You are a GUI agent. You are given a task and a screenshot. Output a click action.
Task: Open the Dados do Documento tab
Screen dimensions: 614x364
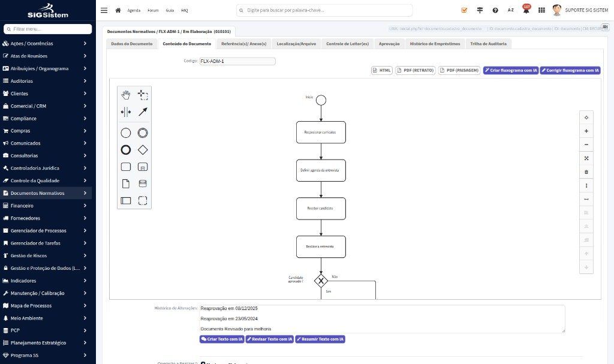pyautogui.click(x=131, y=44)
